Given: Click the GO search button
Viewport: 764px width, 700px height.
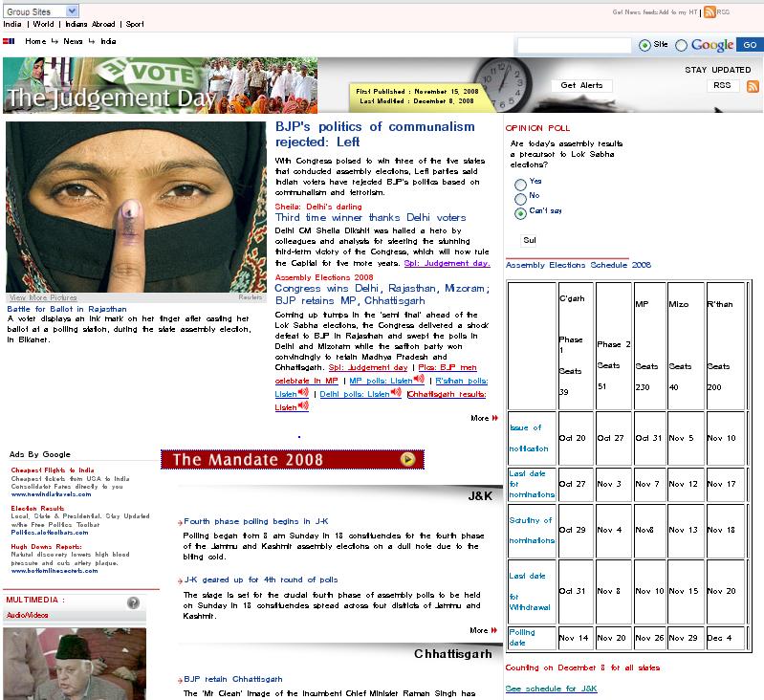Looking at the screenshot, I should click(749, 45).
